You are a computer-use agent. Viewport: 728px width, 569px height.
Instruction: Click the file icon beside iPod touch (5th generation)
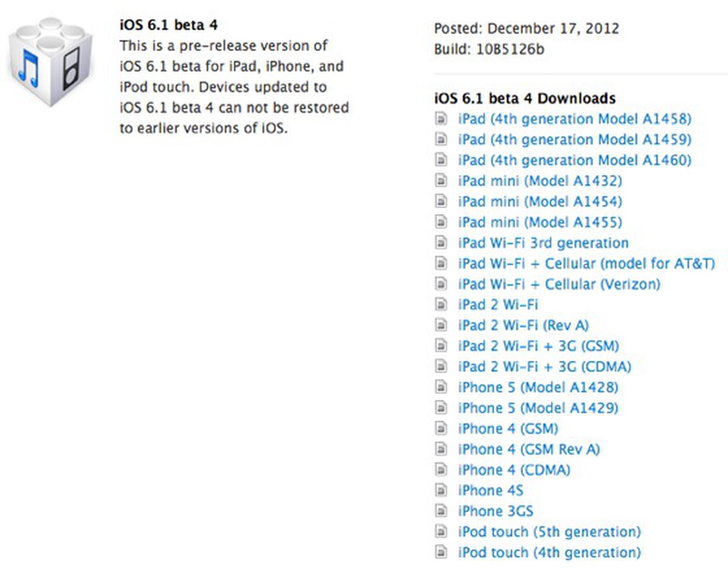pyautogui.click(x=441, y=531)
